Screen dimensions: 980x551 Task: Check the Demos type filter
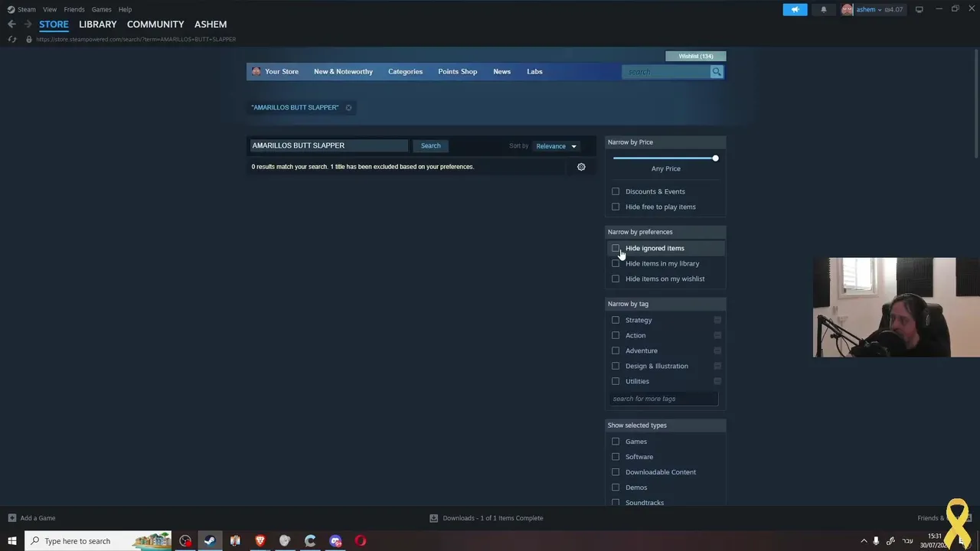[616, 487]
